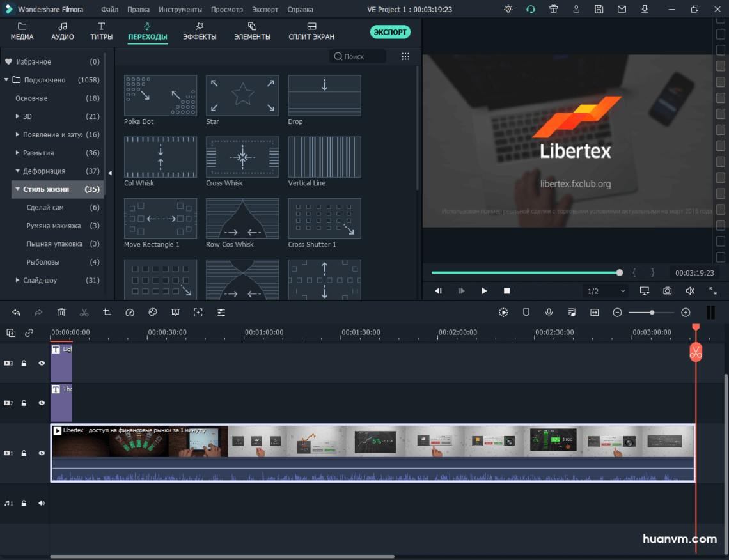Open the Экспорт menu

(x=265, y=10)
